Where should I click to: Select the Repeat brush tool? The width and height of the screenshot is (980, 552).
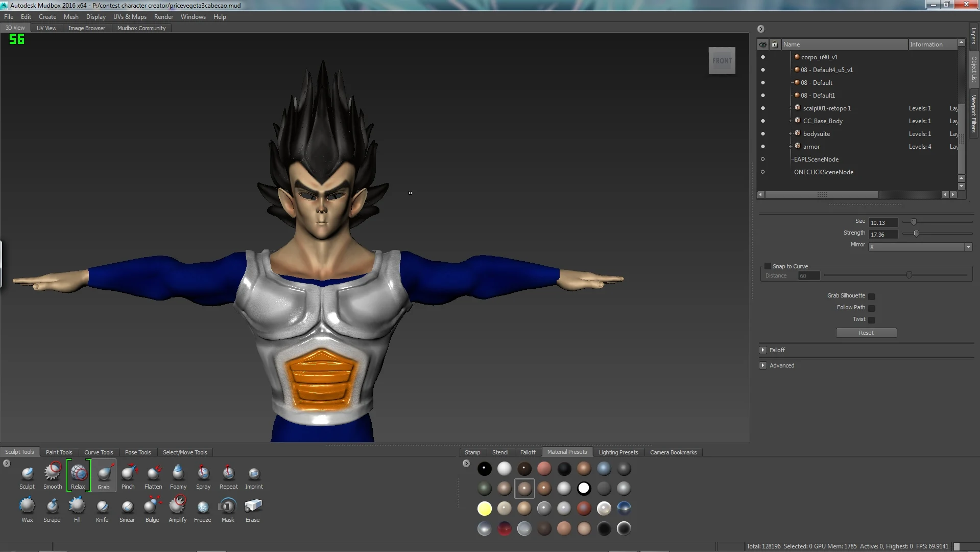tap(228, 476)
